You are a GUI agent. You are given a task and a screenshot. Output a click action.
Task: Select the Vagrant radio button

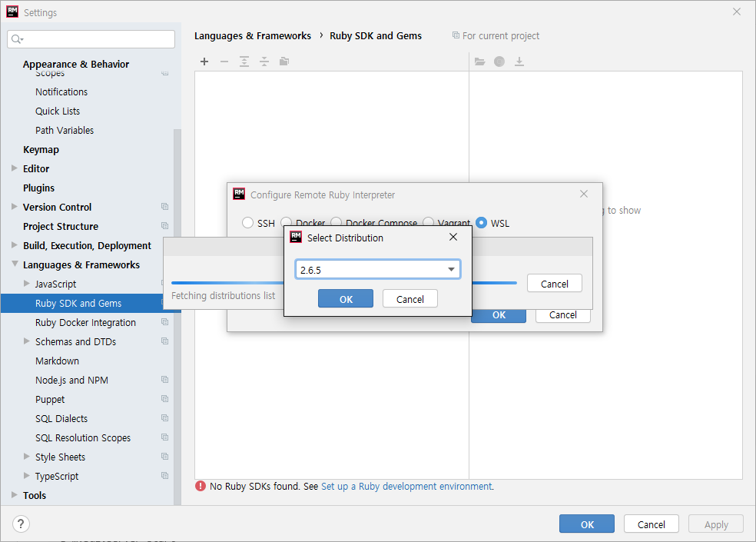(428, 222)
